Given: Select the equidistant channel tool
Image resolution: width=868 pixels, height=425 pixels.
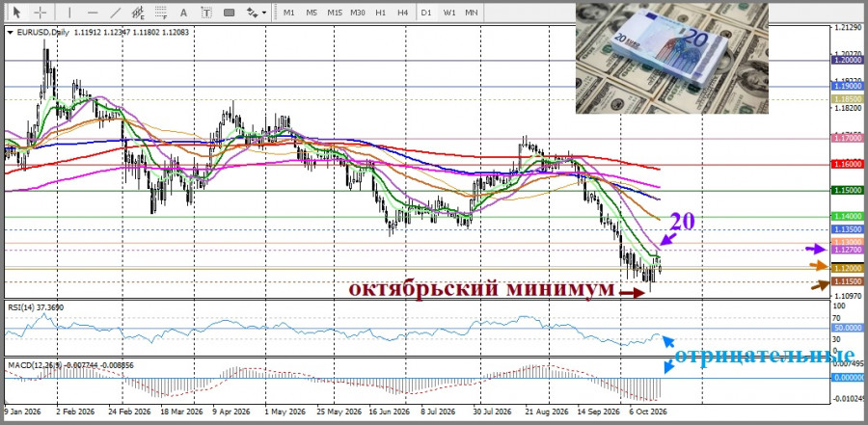Looking at the screenshot, I should [138, 12].
